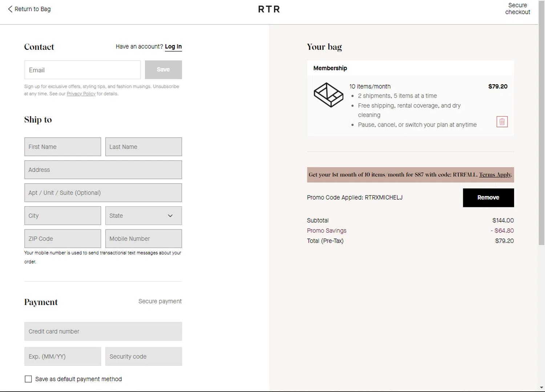This screenshot has height=392, width=545.
Task: Focus the Security code field
Action: coord(144,356)
